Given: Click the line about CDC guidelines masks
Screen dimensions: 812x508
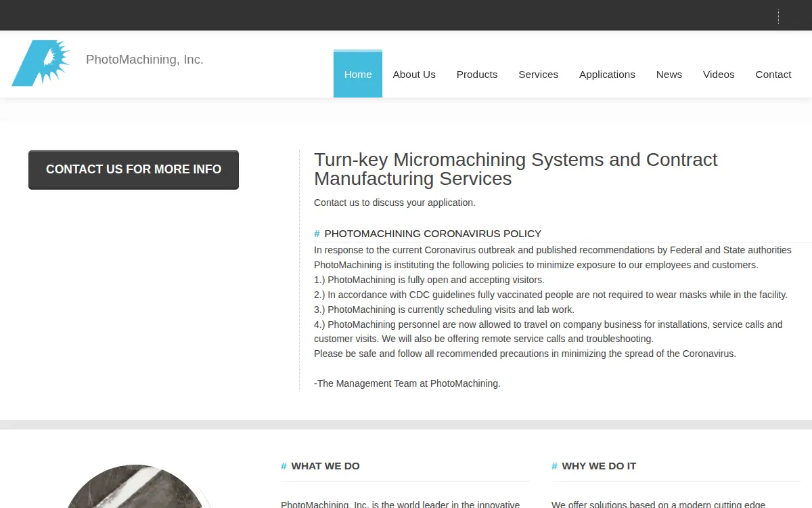Looking at the screenshot, I should tap(551, 295).
